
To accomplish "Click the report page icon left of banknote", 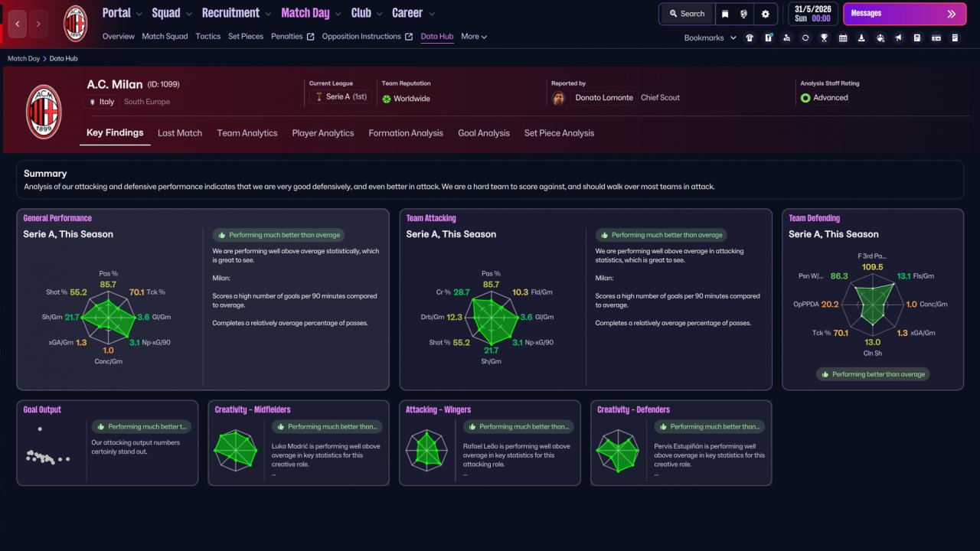I will click(917, 37).
